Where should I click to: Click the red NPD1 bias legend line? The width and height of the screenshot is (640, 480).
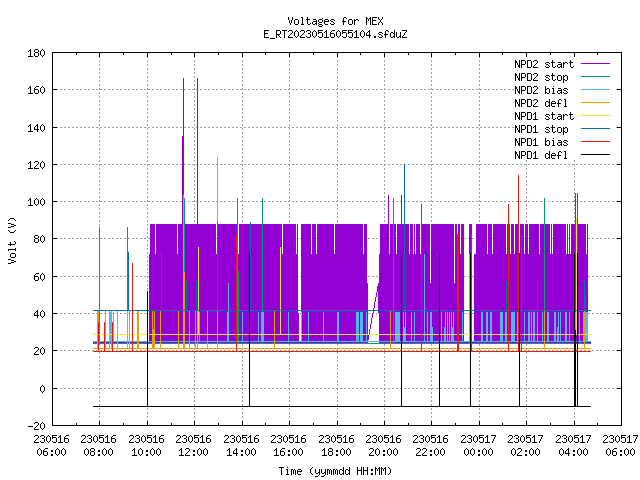(595, 142)
